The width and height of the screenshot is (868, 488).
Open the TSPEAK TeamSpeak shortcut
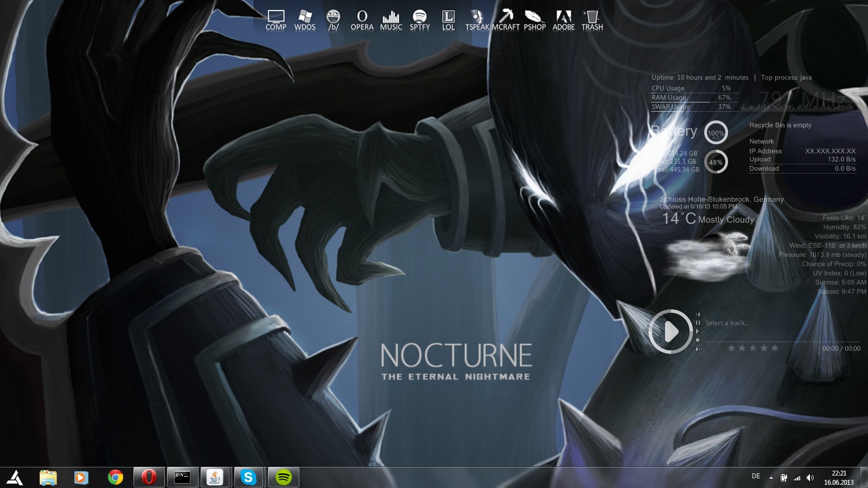(x=477, y=21)
